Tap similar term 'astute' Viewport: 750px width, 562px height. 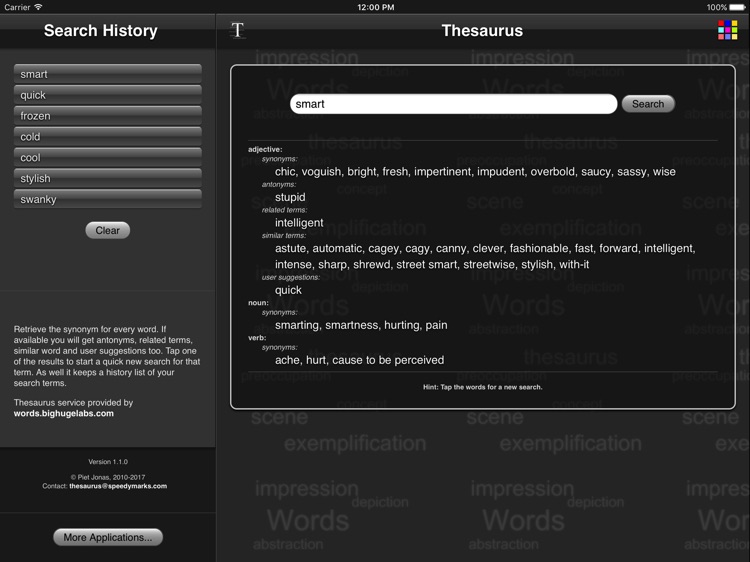290,248
